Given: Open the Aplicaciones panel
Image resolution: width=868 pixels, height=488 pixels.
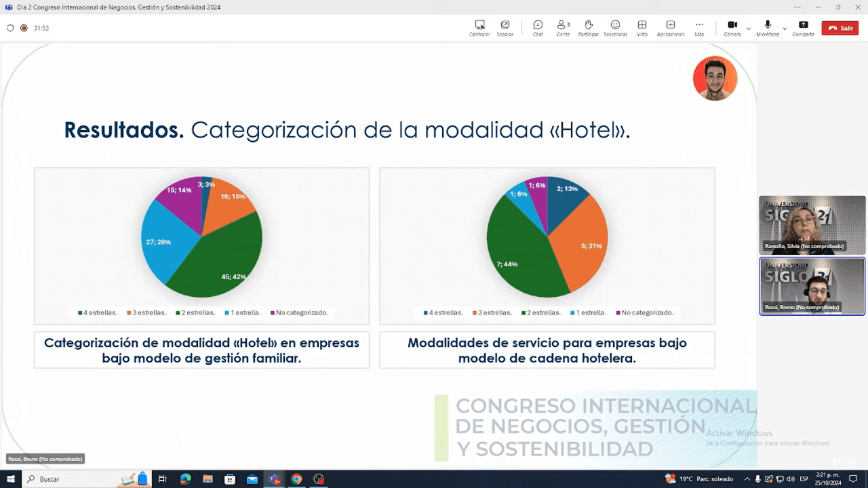Looking at the screenshot, I should click(670, 28).
